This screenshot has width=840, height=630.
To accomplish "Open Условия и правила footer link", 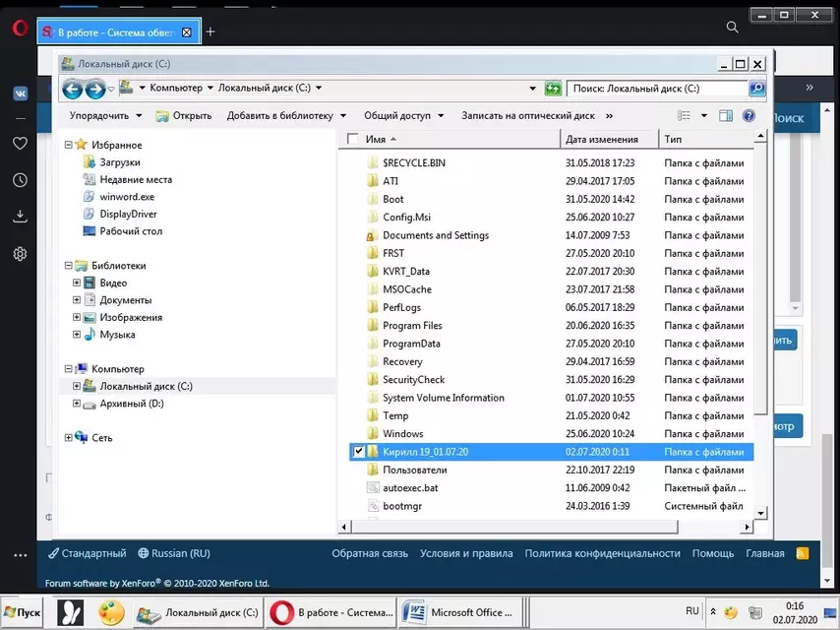I will tap(466, 553).
